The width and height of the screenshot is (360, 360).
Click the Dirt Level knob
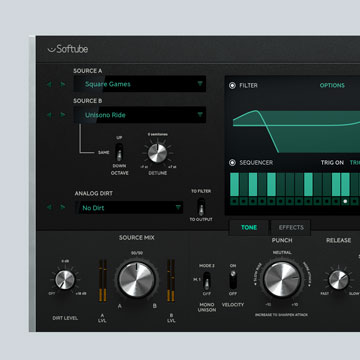point(65,280)
